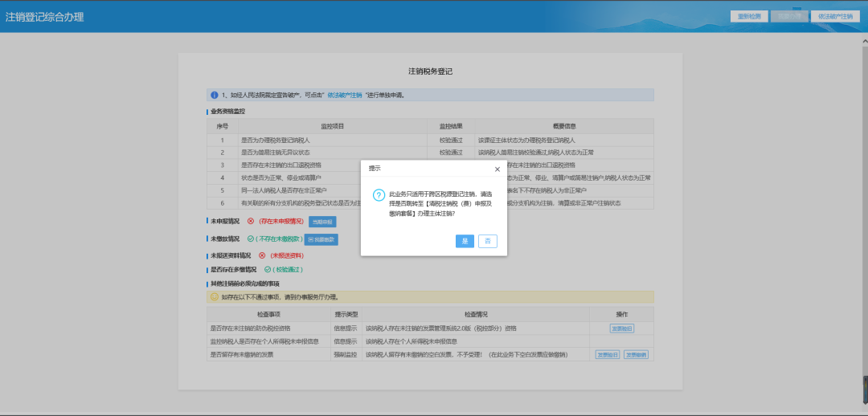The width and height of the screenshot is (868, 416).
Task: Click the green text (不存在未缴税款)
Action: tap(279, 239)
